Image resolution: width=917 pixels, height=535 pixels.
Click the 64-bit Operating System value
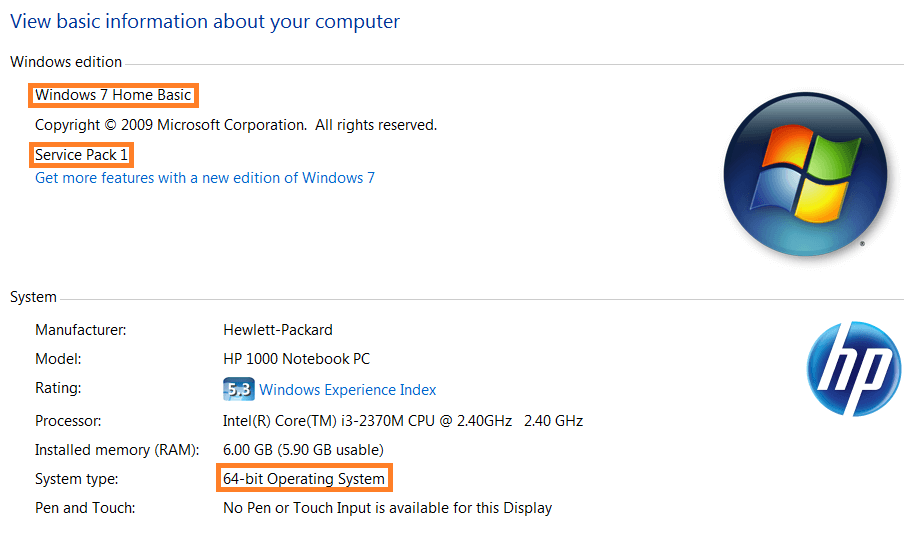point(304,479)
